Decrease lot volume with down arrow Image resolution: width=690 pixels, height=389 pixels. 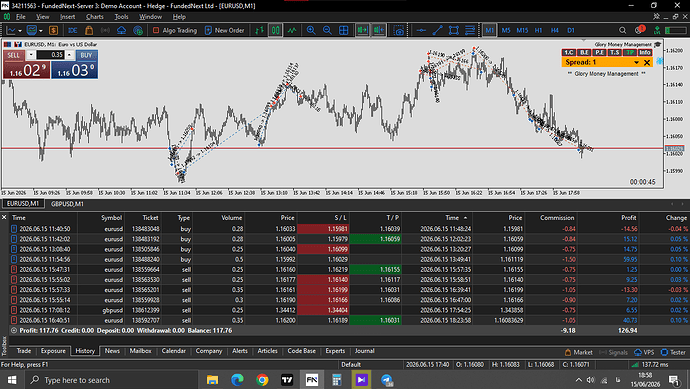[31, 55]
